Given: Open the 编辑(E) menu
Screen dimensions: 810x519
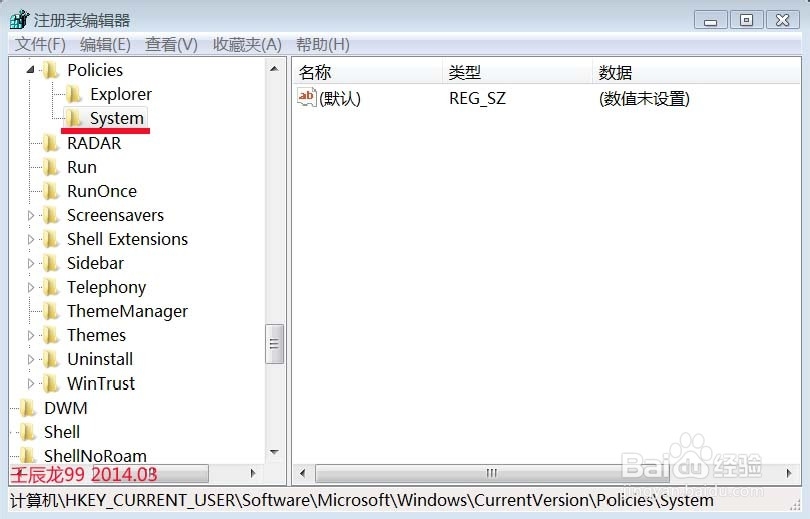Looking at the screenshot, I should (105, 44).
